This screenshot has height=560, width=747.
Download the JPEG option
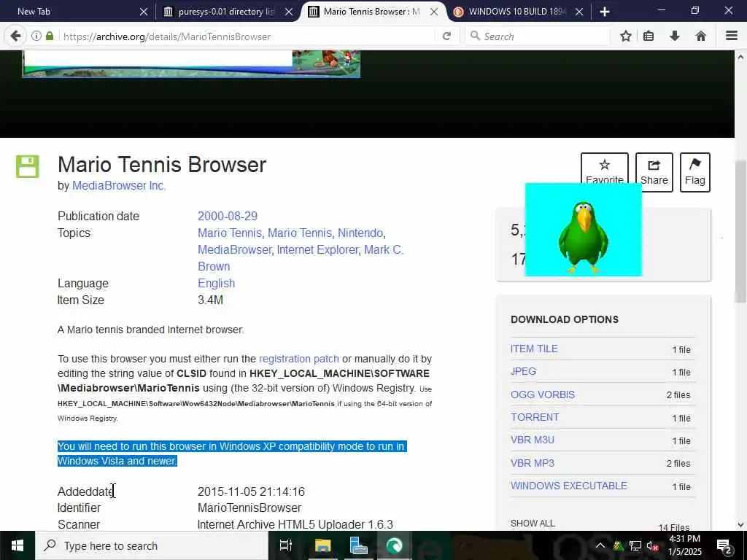click(523, 371)
